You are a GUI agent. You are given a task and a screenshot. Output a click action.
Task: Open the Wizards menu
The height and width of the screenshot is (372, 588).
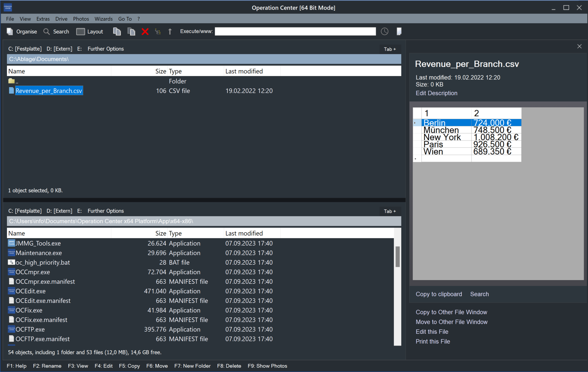click(104, 19)
